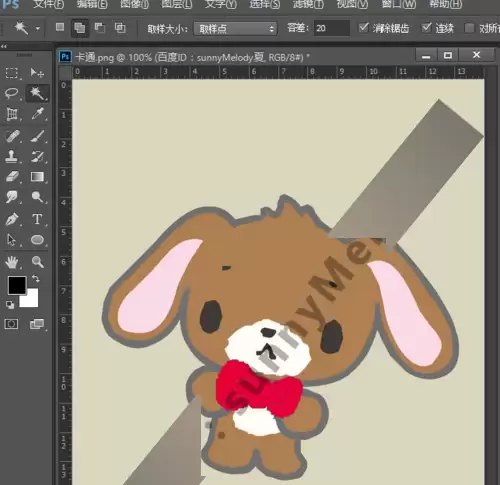Toggle the contiguous (连续) checkbox
500x485 pixels.
[426, 27]
